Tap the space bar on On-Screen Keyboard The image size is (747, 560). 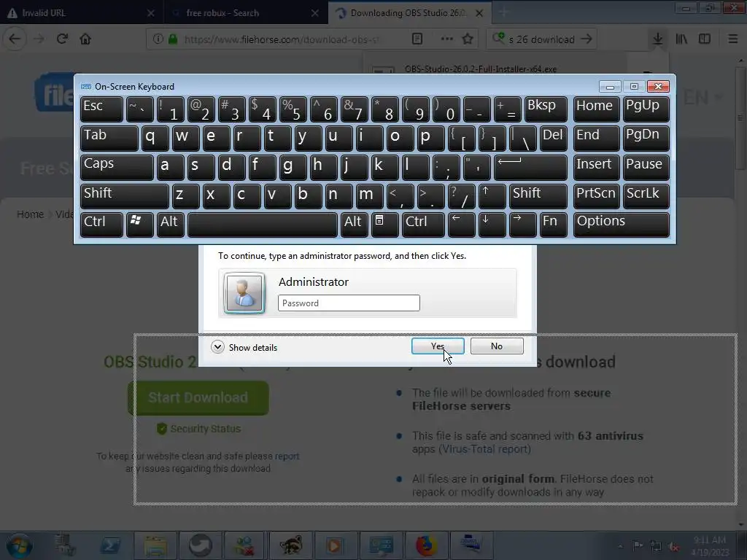[263, 225]
